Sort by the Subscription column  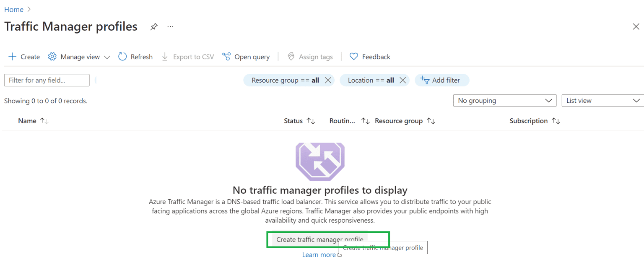pos(535,121)
